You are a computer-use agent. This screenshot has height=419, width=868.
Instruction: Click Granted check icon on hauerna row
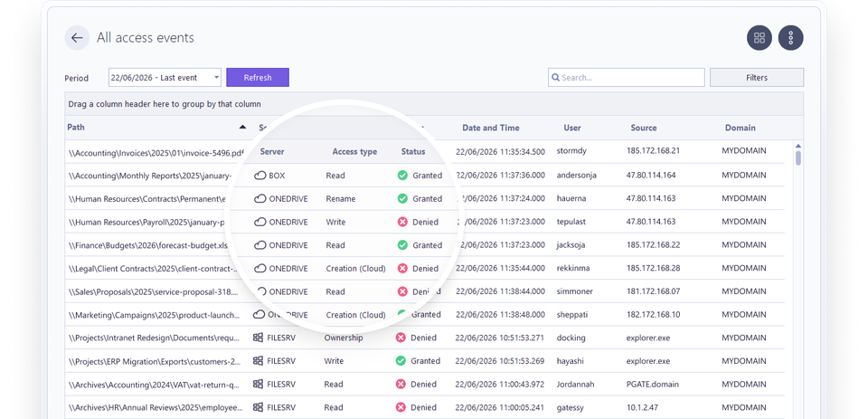coord(402,199)
